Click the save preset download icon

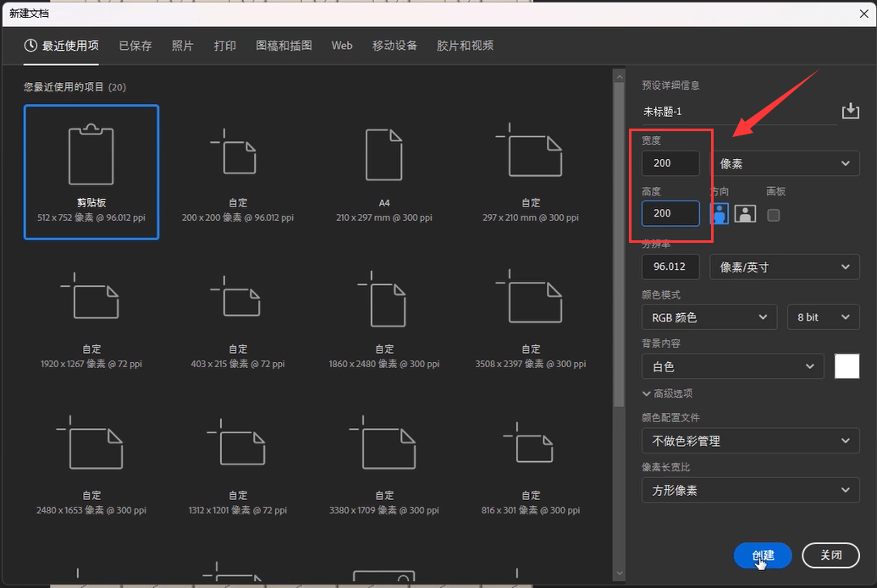(850, 111)
